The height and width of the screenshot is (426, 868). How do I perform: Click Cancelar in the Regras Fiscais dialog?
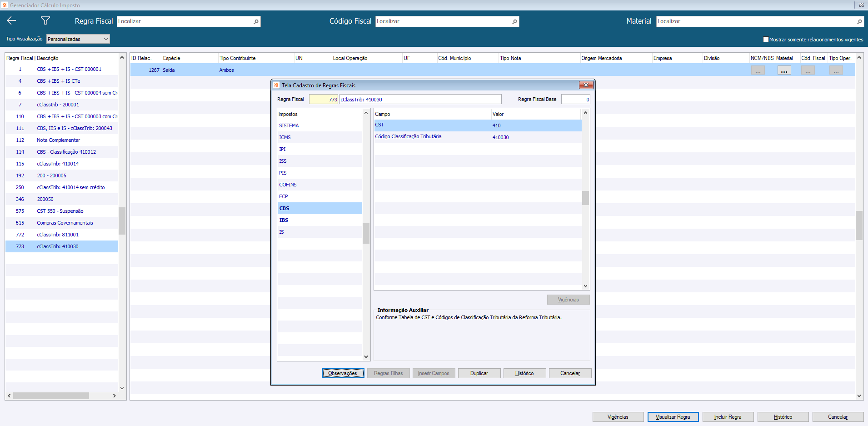[570, 373]
